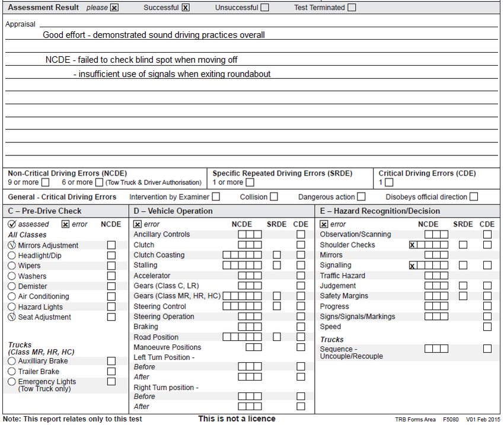This screenshot has width=504, height=425.
Task: Tick Intervention by Examiner checkbox
Action: click(216, 197)
